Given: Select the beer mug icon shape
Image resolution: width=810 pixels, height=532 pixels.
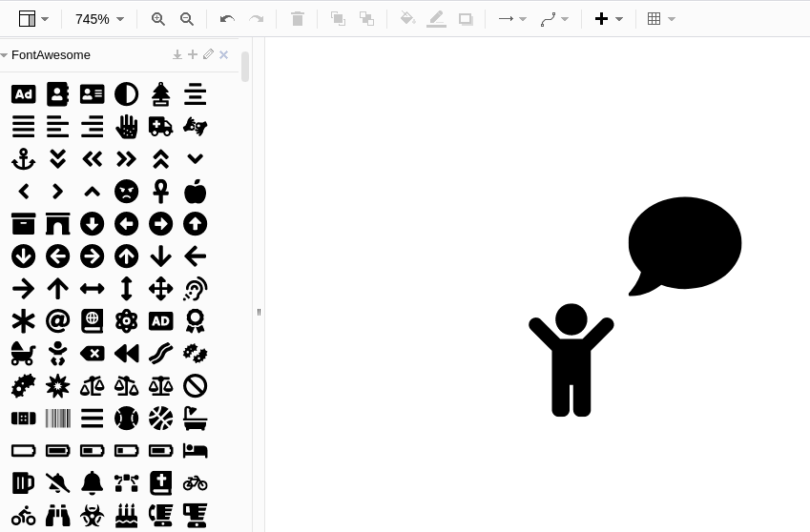Looking at the screenshot, I should coord(23,483).
